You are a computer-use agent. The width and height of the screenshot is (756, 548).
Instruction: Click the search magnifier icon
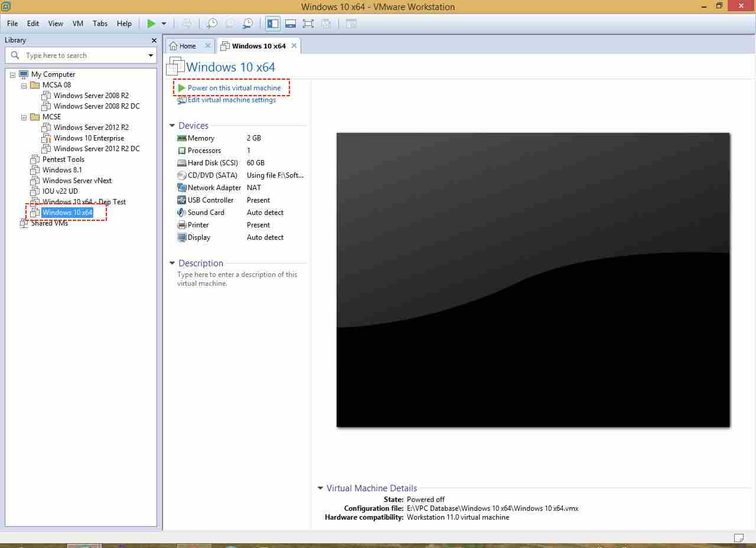[15, 55]
